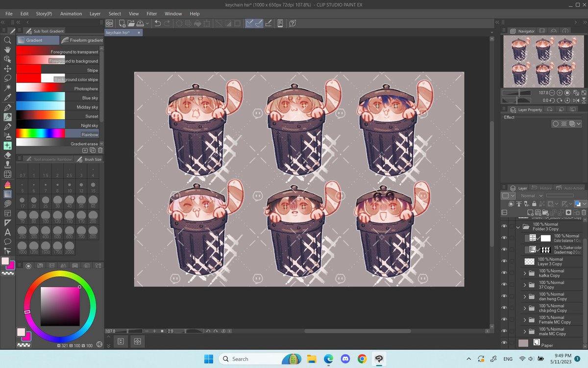Hide the Female MC Copy folder
The image size is (588, 368).
pyautogui.click(x=504, y=319)
